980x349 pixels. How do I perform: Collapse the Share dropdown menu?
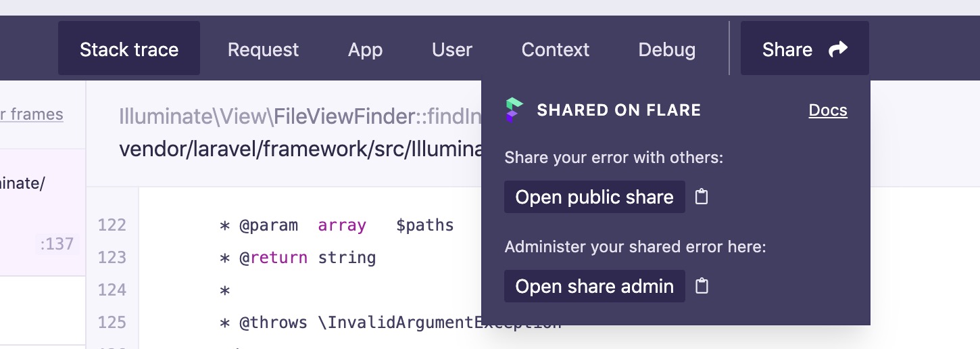[804, 49]
